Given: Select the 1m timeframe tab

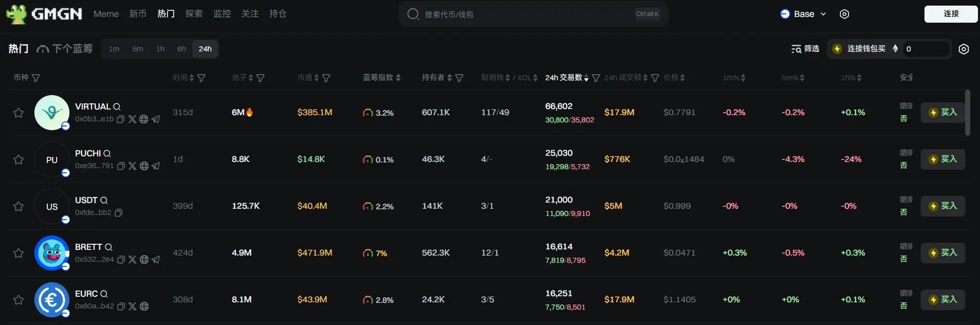Looking at the screenshot, I should [x=114, y=49].
